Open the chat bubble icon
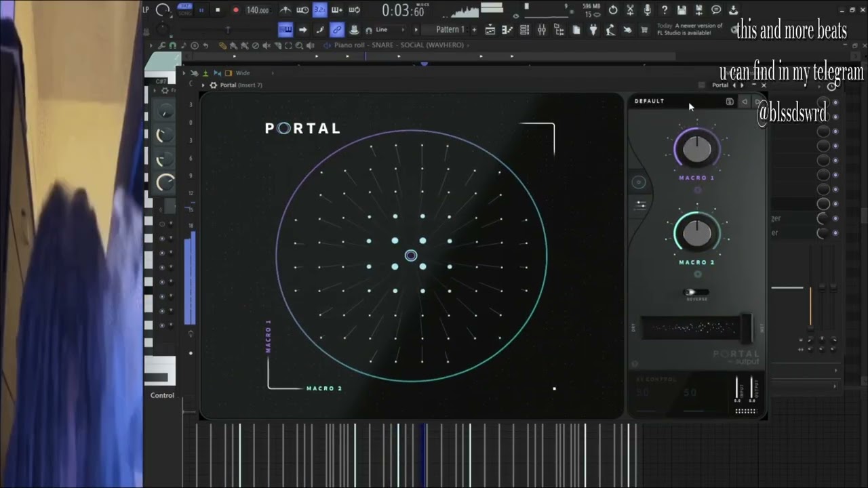This screenshot has height=488, width=868. (716, 10)
